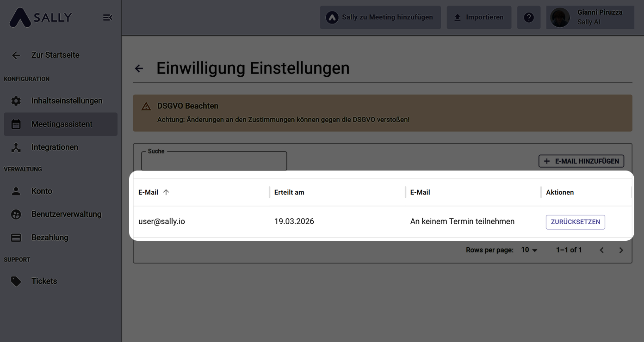Open Inhaltseinstellungen in the sidebar

click(67, 101)
